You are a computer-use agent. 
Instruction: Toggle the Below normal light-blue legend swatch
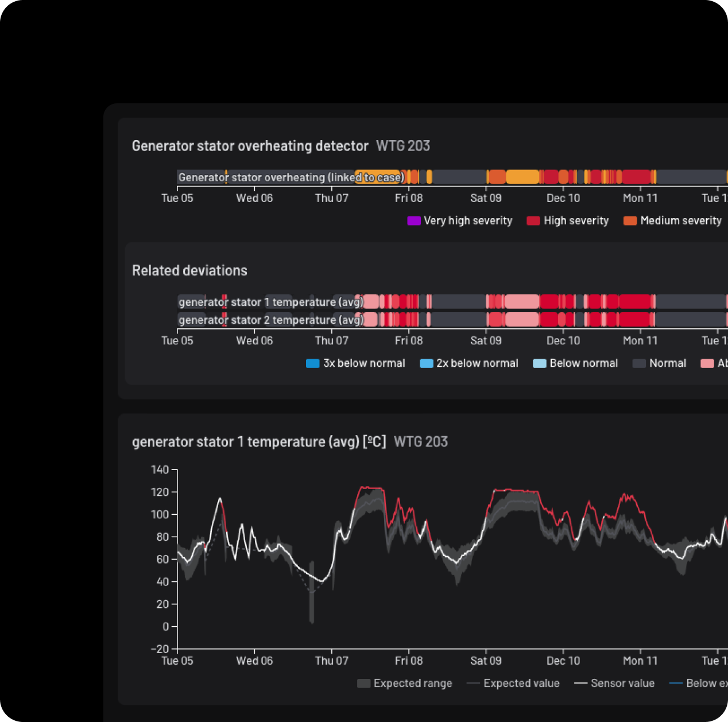pos(540,363)
